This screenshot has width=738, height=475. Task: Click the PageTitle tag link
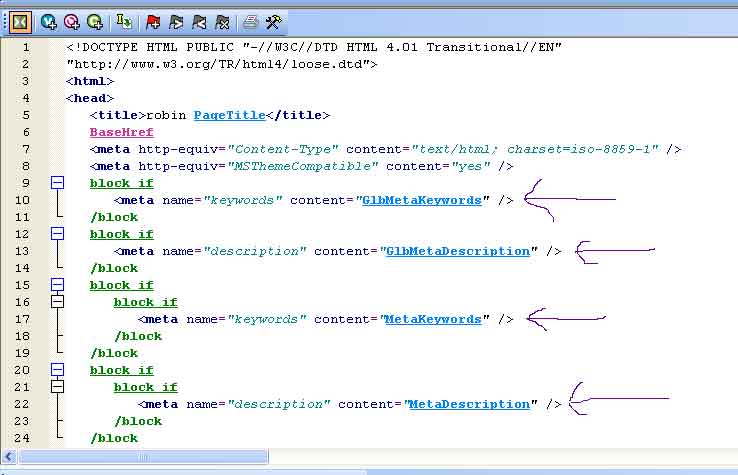click(229, 115)
